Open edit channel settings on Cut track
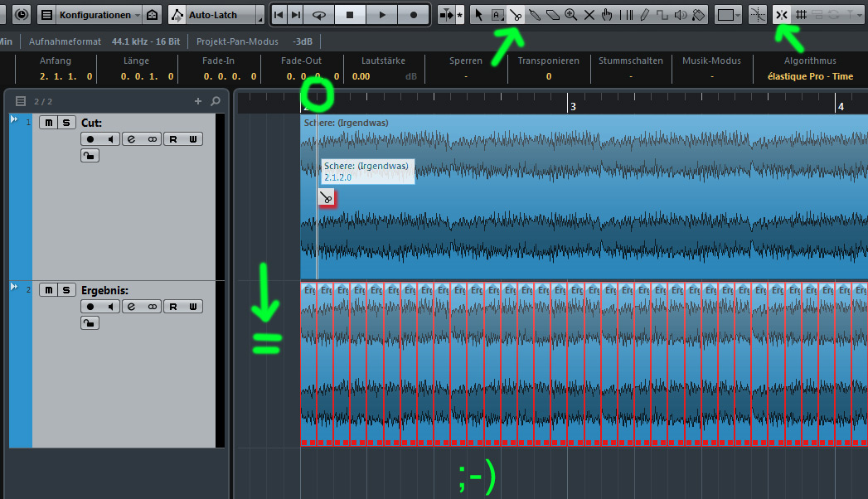 [x=131, y=139]
